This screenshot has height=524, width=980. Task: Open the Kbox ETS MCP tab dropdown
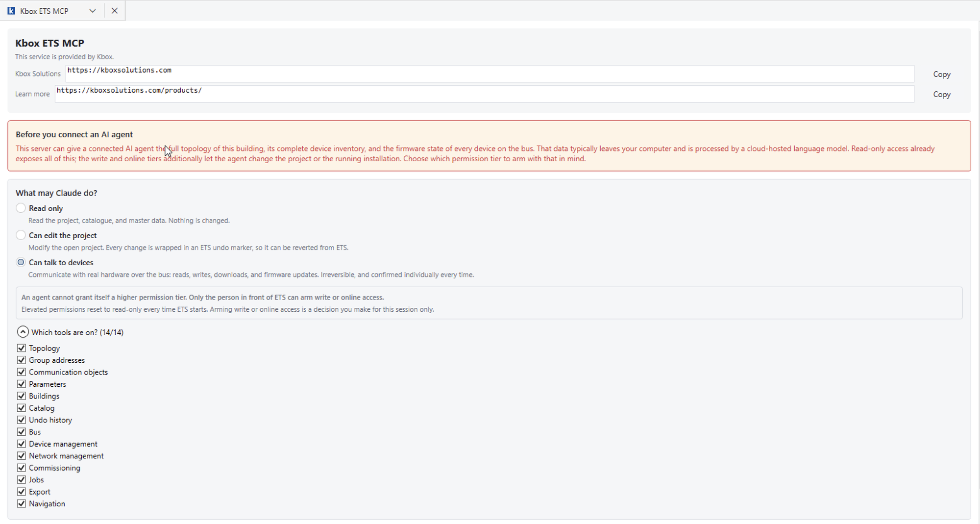click(x=92, y=11)
